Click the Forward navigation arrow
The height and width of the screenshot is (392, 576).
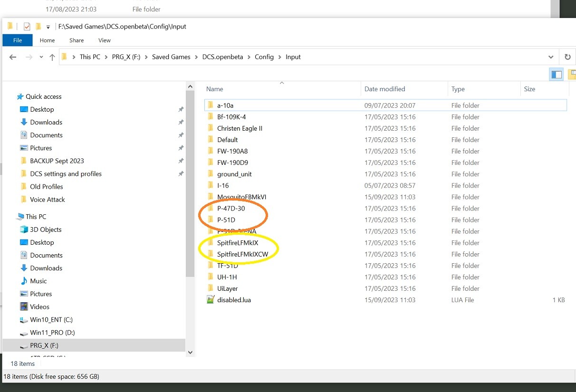(x=29, y=57)
